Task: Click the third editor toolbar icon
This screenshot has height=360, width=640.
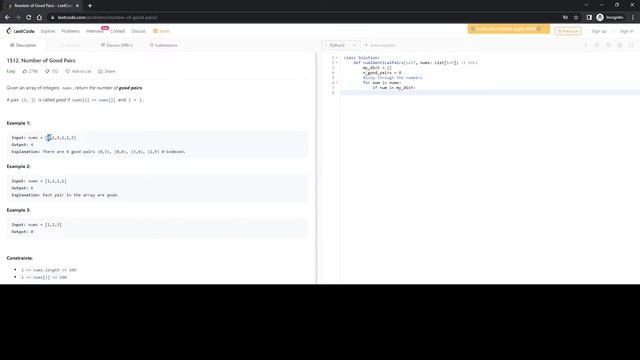Action: pos(608,45)
